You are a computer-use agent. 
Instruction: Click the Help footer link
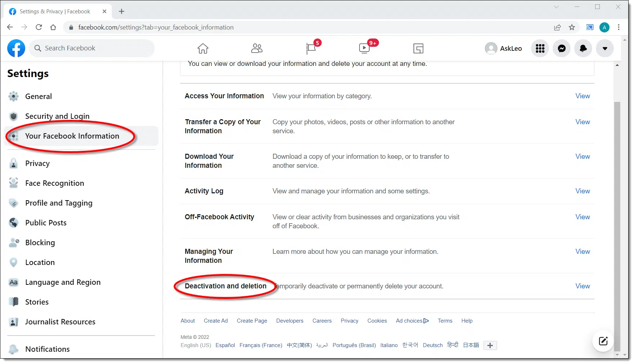point(467,321)
